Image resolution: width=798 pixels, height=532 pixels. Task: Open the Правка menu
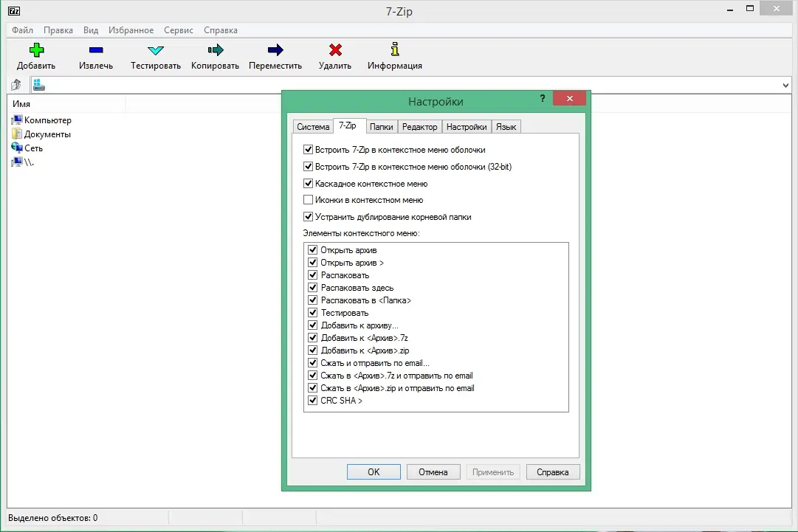[58, 30]
